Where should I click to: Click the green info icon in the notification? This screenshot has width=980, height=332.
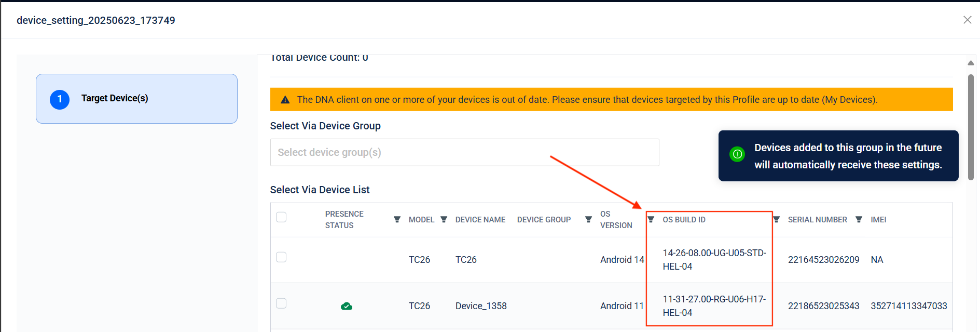click(737, 154)
